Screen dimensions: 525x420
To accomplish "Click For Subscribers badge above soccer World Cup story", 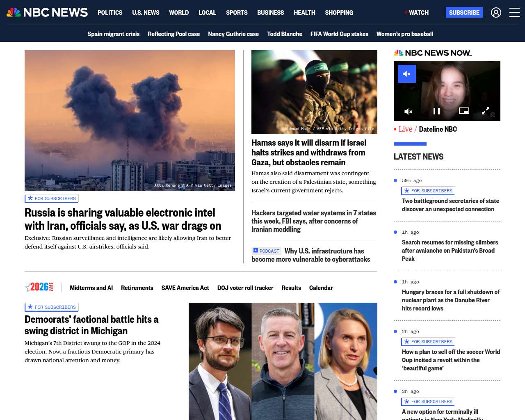I will click(428, 342).
